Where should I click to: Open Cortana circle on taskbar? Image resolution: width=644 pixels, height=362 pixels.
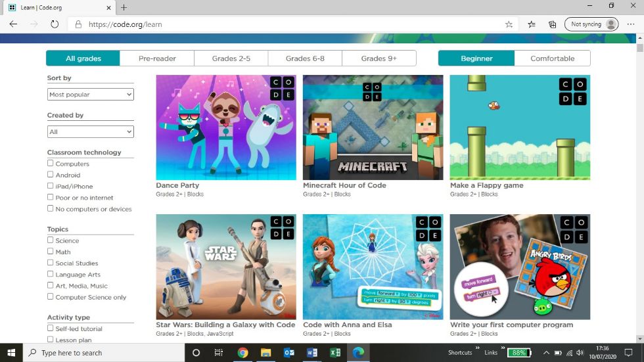pyautogui.click(x=196, y=353)
